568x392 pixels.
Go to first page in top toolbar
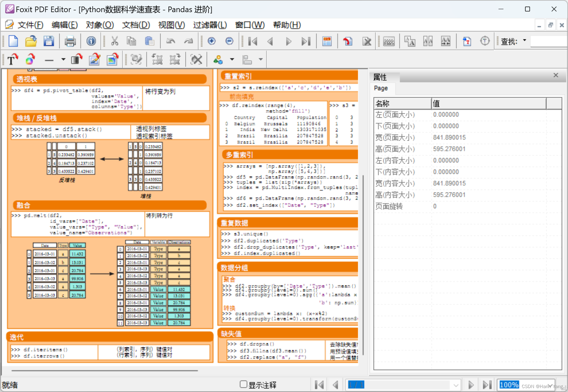point(253,41)
